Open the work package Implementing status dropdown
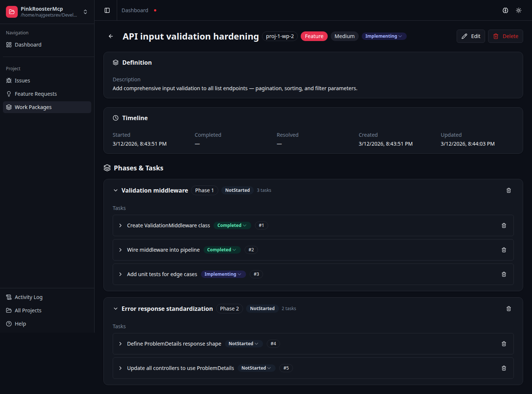 click(384, 36)
